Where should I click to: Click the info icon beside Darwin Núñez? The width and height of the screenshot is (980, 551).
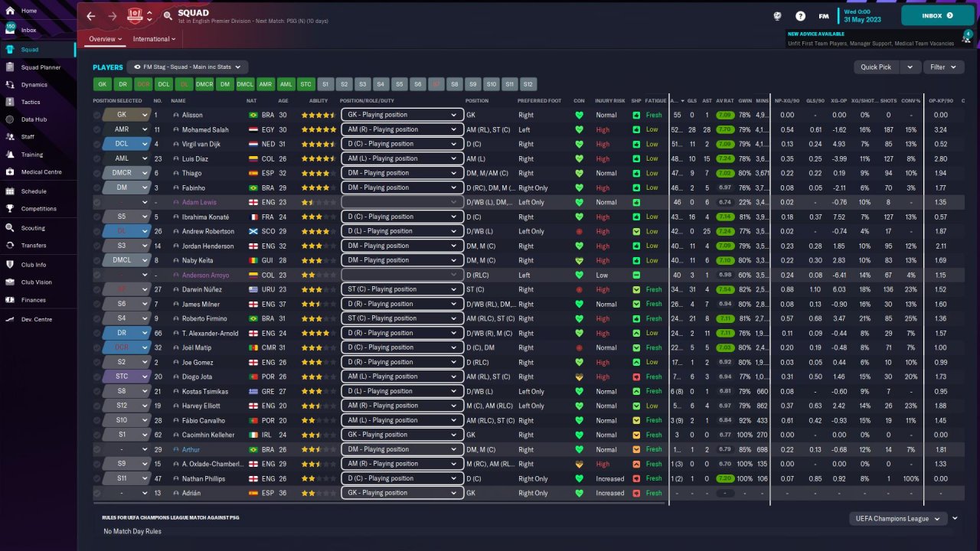click(x=176, y=289)
